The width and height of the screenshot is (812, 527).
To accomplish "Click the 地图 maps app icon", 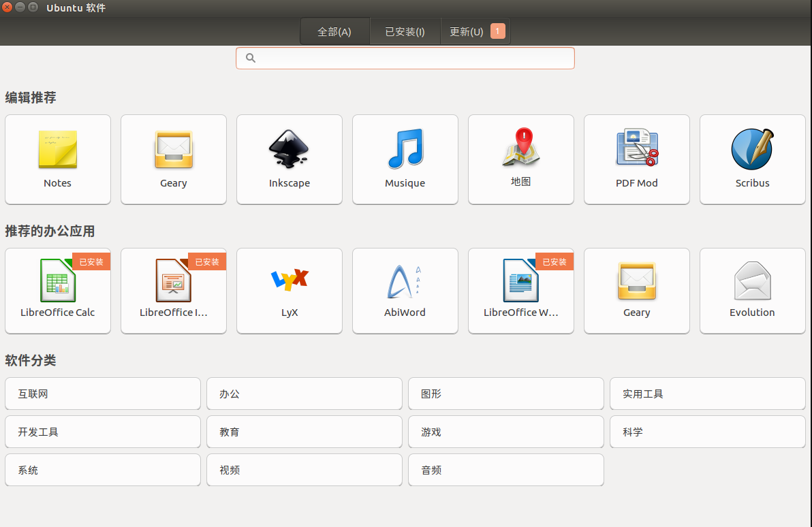I will tap(521, 148).
